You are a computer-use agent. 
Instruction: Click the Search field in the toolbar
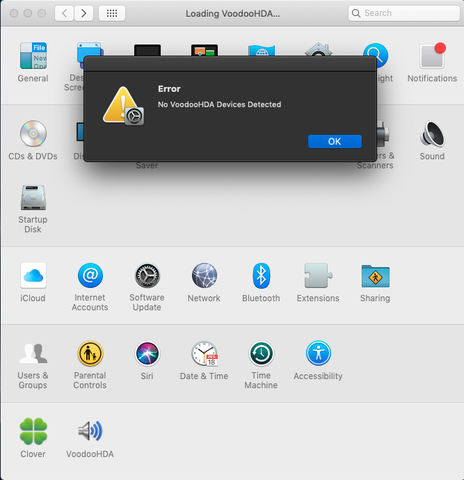click(404, 13)
